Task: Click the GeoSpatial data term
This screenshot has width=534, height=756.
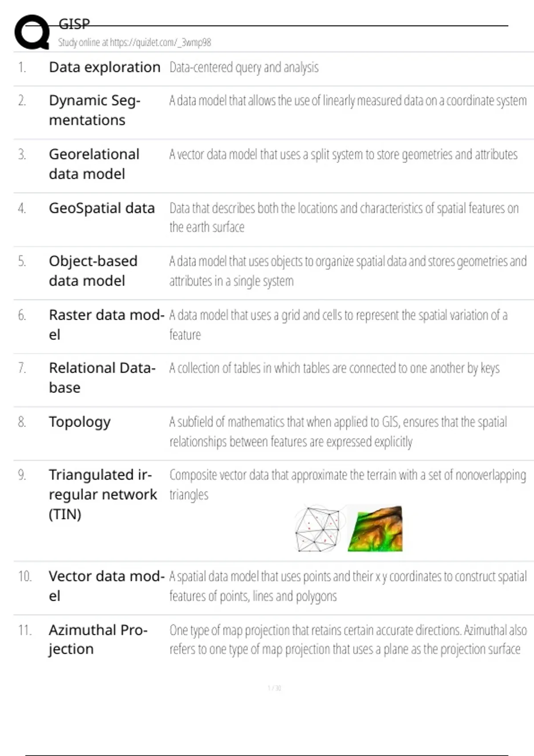Action: [102, 208]
